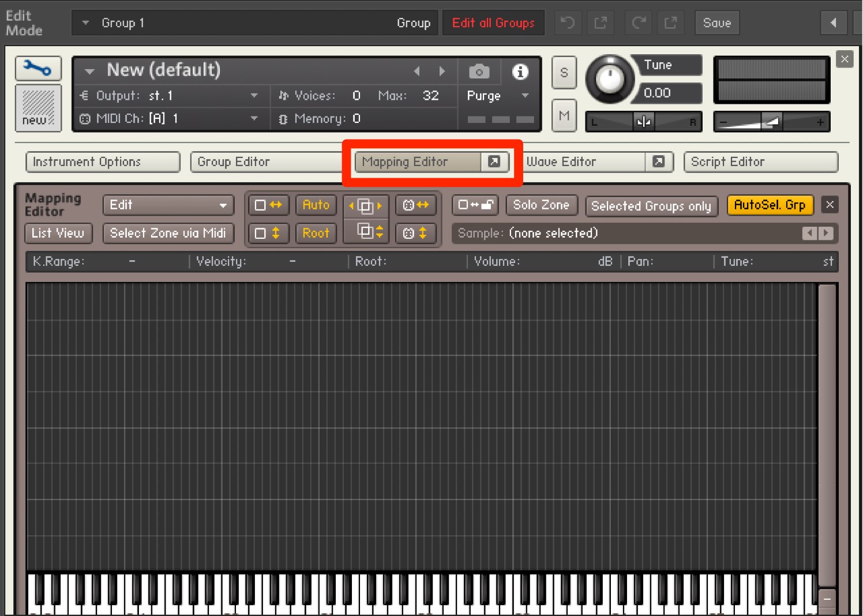The width and height of the screenshot is (863, 616).
Task: Switch to List View
Action: click(58, 233)
